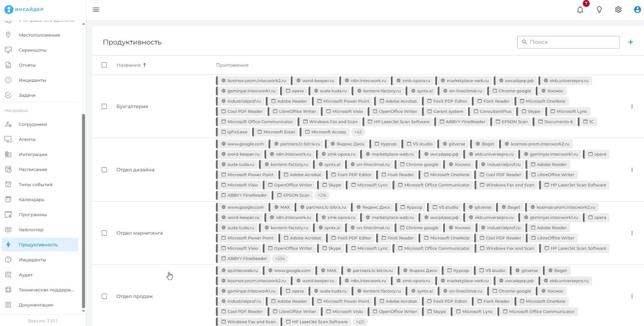Check the Отдел дизайна row checkbox
This screenshot has width=644, height=326.
point(104,170)
